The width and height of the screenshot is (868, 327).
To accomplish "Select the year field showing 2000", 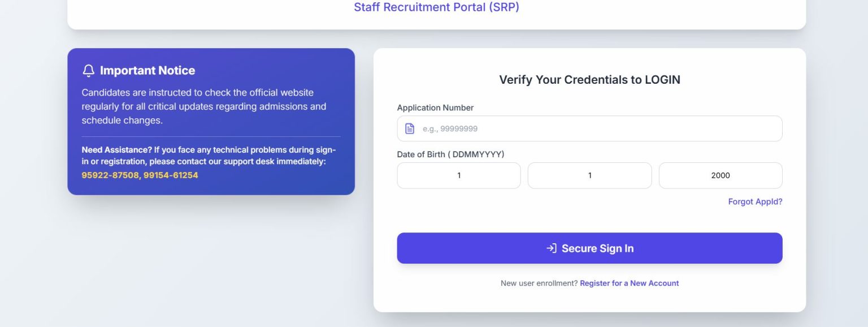I will click(x=721, y=175).
